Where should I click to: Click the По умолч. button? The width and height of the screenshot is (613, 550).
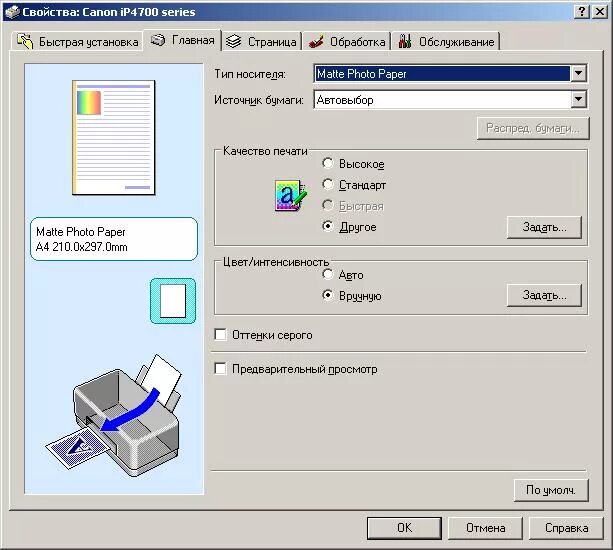pyautogui.click(x=551, y=490)
